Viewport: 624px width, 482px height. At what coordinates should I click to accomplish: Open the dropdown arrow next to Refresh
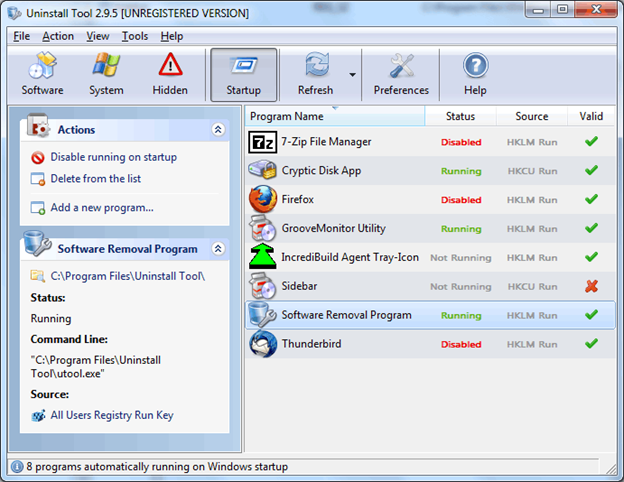[352, 75]
